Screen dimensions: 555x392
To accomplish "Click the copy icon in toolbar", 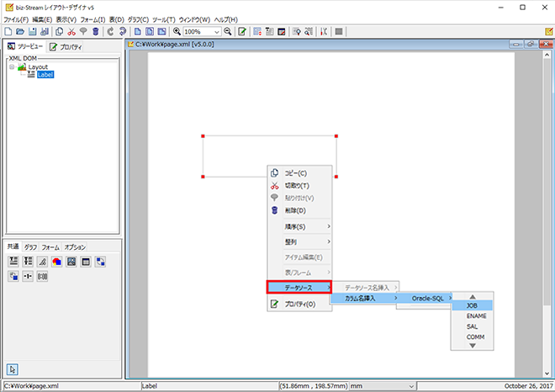I will [60, 31].
